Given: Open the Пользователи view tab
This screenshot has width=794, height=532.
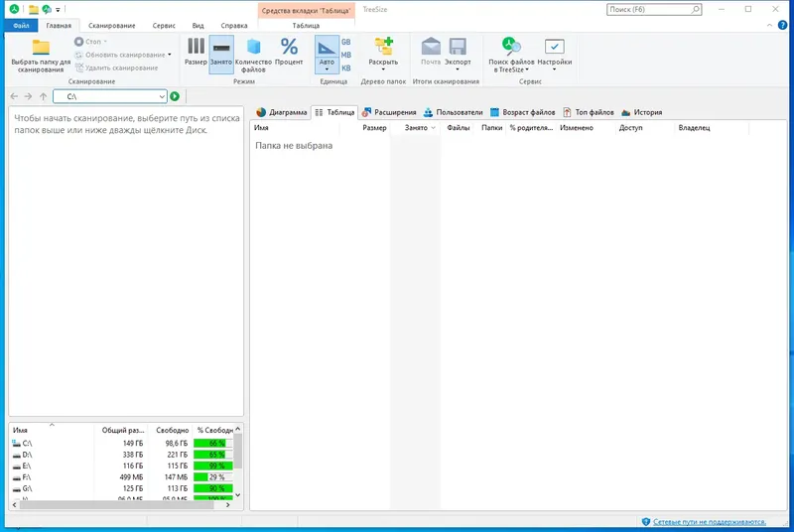Looking at the screenshot, I should (454, 112).
